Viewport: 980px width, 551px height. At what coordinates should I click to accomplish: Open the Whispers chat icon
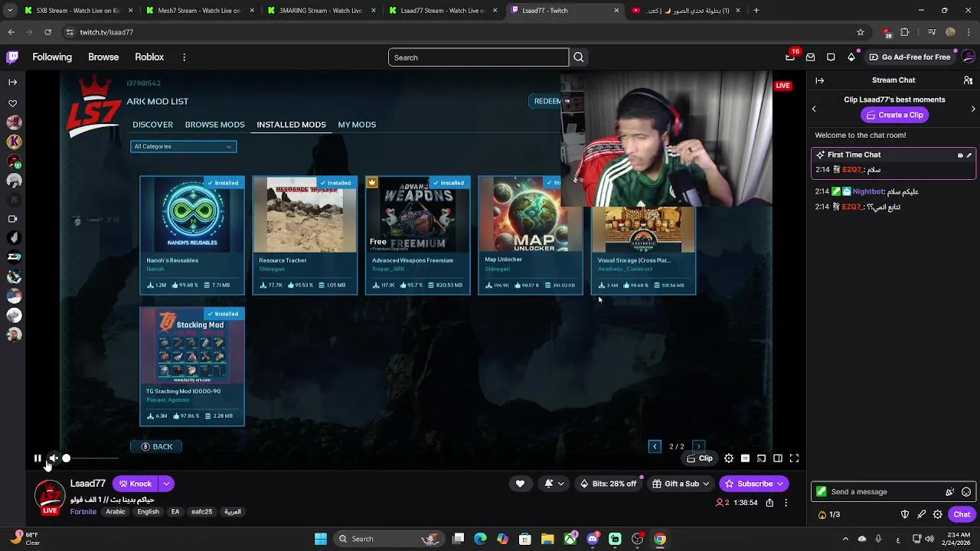tap(831, 57)
